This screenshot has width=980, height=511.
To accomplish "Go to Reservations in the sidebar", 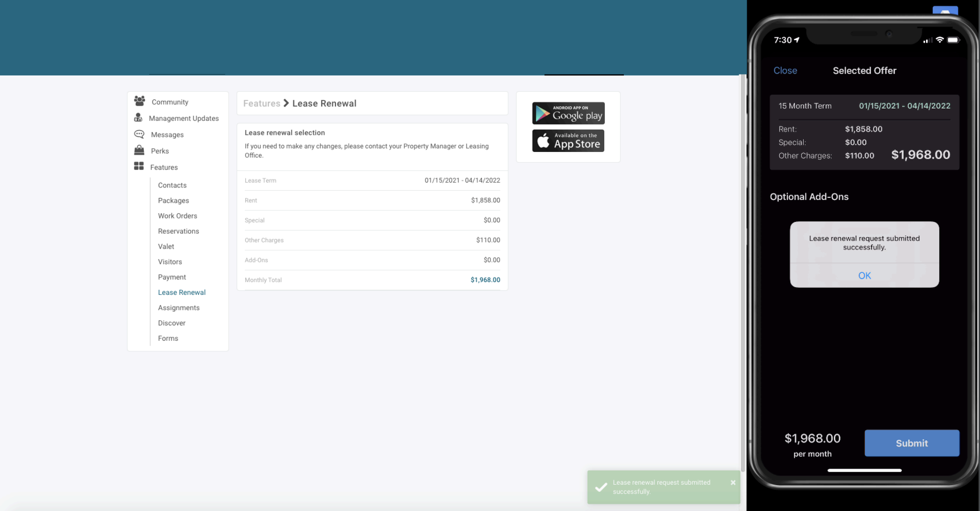I will [178, 231].
